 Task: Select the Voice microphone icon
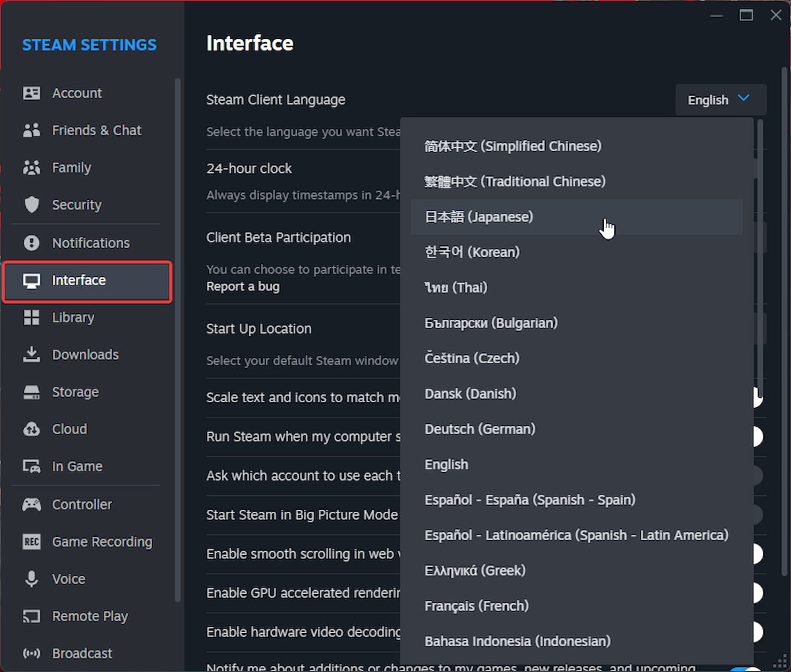[x=31, y=578]
